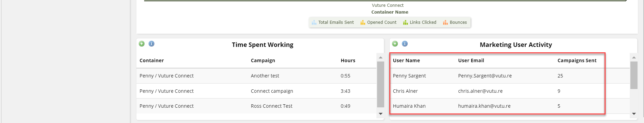Open info icon in Marketing User Activity panel
The height and width of the screenshot is (123, 644).
pos(405,44)
